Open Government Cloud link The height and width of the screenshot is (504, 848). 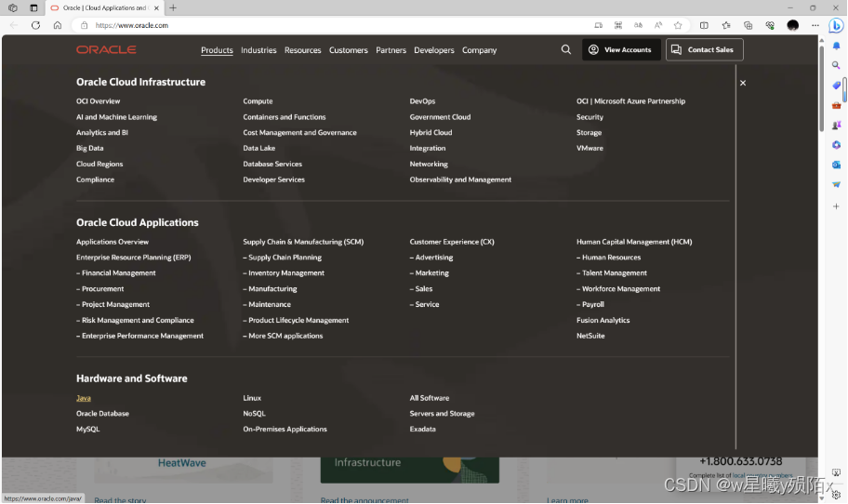(x=440, y=117)
